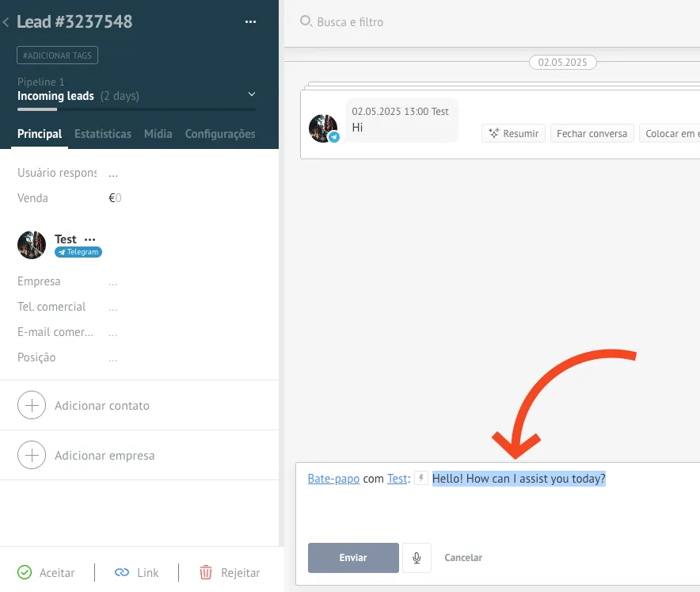The image size is (700, 592).
Task: Click the Test contact avatar in sidebar
Action: pyautogui.click(x=32, y=245)
